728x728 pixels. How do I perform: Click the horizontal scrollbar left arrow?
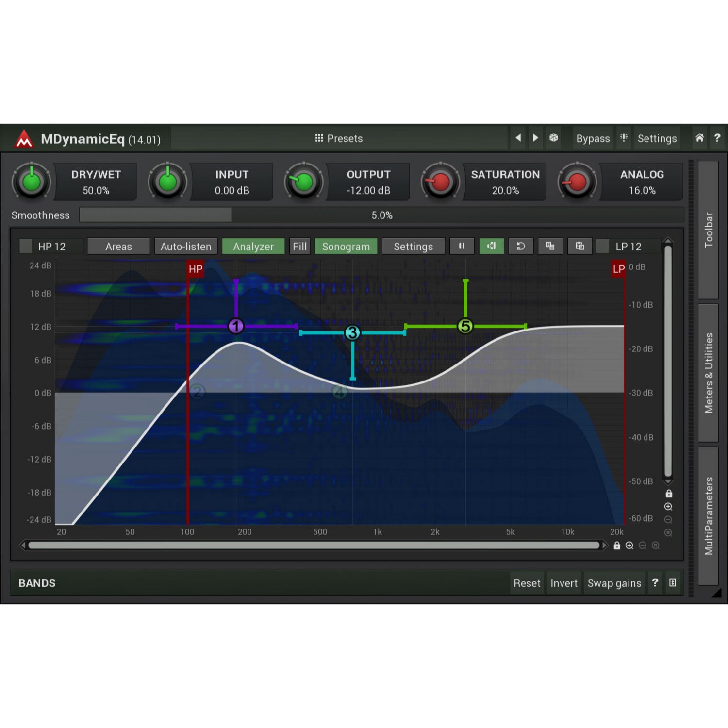pyautogui.click(x=22, y=546)
